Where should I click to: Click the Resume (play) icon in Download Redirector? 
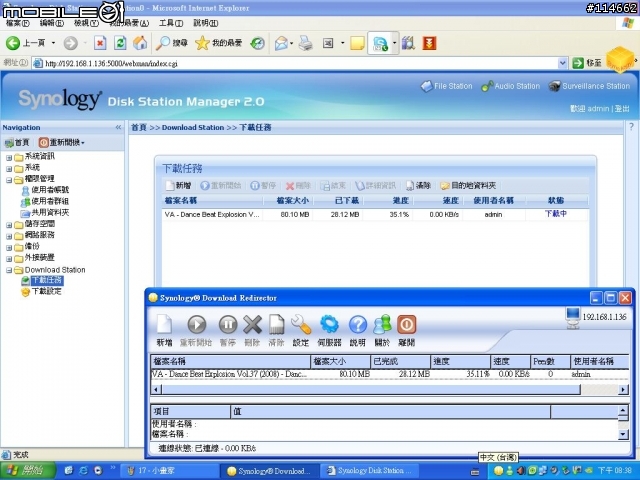pos(196,325)
